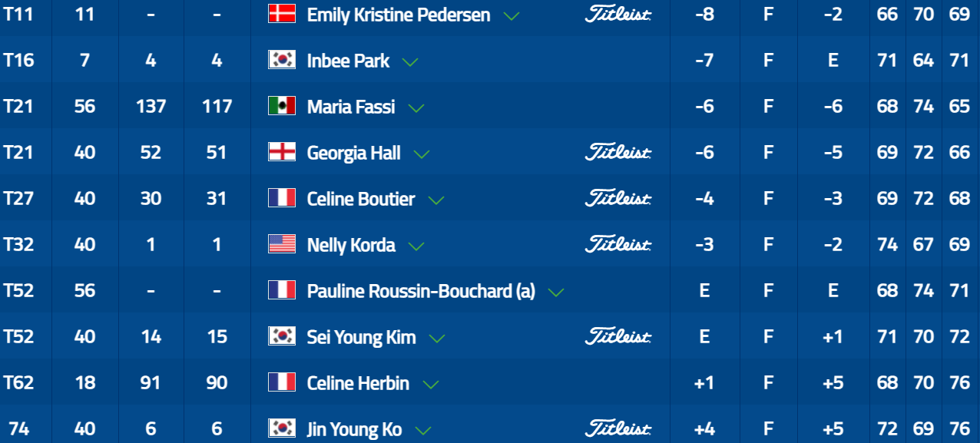Open Georgia Hall's player name link
This screenshot has height=443, width=980.
[354, 153]
